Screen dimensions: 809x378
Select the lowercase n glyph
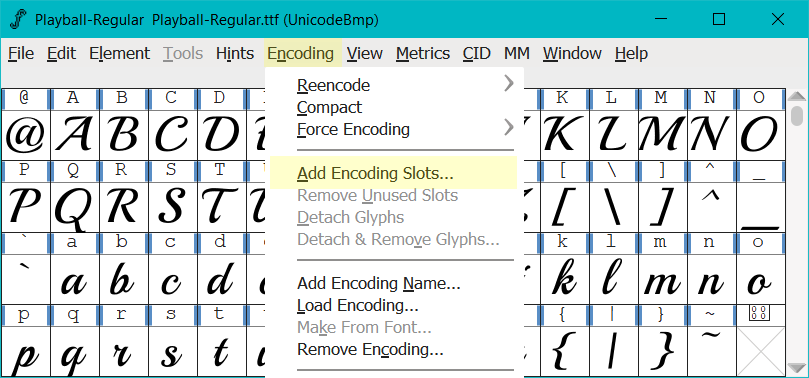[712, 280]
